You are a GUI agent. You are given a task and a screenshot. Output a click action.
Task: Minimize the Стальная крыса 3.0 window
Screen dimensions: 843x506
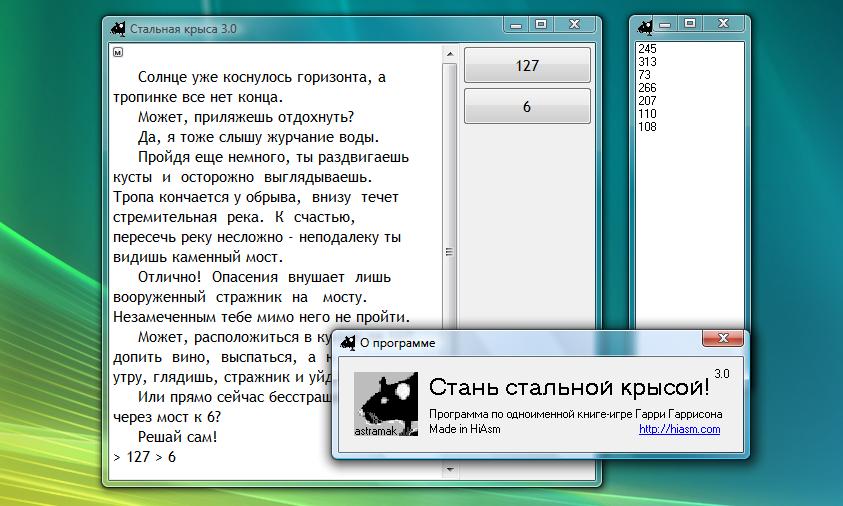[x=515, y=24]
